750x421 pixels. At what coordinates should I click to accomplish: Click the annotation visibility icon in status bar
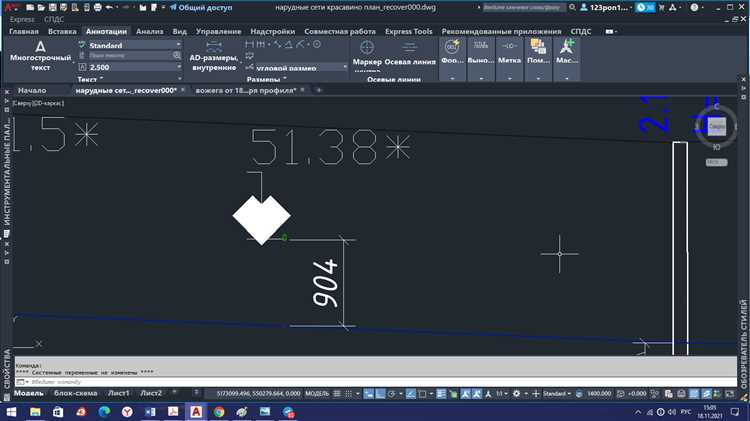465,394
